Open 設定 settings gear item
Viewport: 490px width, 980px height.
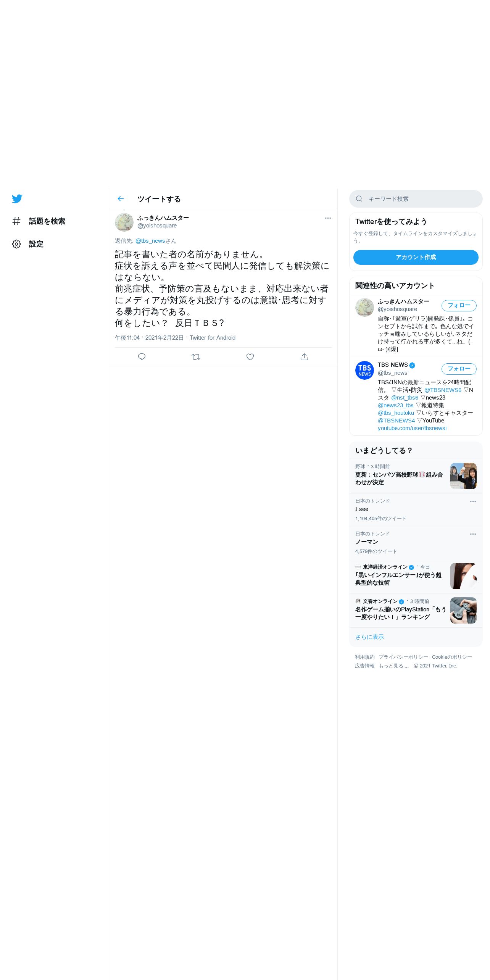27,244
